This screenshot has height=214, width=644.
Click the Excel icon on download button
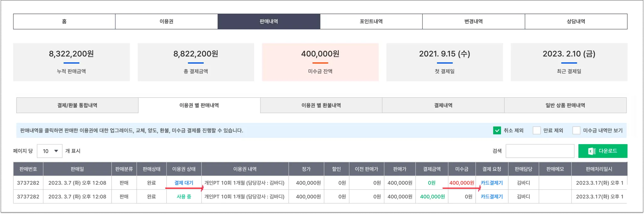coord(591,151)
